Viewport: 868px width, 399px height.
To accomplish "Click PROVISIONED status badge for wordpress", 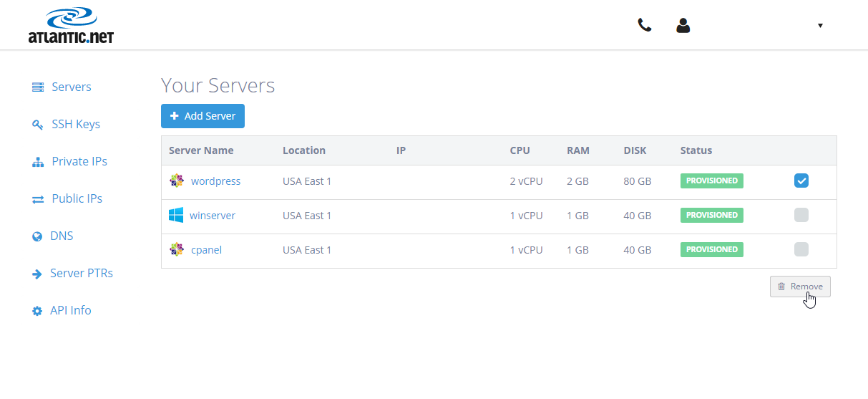I will click(x=712, y=181).
